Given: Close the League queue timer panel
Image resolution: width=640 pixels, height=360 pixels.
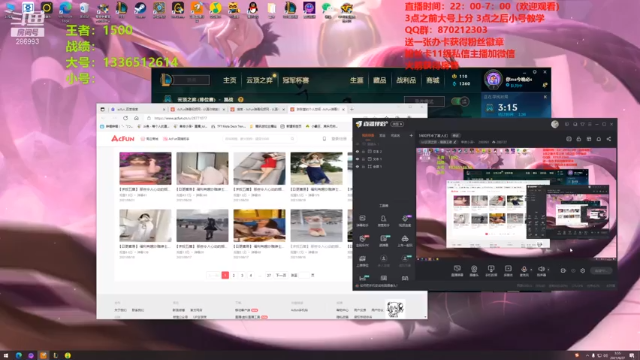Looking at the screenshot, I should click(545, 97).
